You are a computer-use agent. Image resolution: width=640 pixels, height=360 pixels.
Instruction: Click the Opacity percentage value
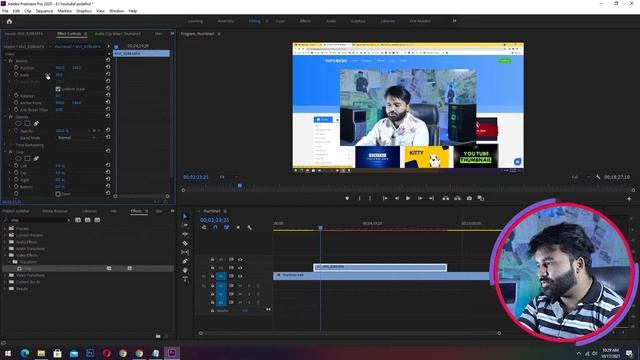(62, 131)
